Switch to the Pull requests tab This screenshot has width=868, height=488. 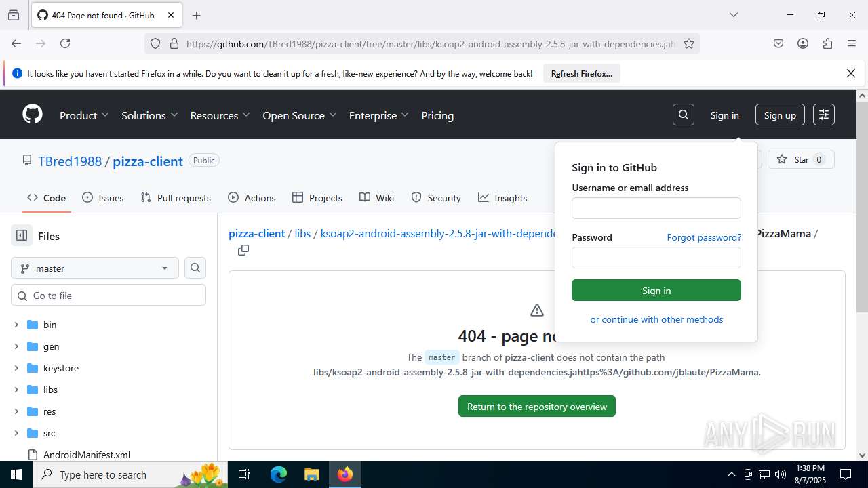[x=176, y=198]
